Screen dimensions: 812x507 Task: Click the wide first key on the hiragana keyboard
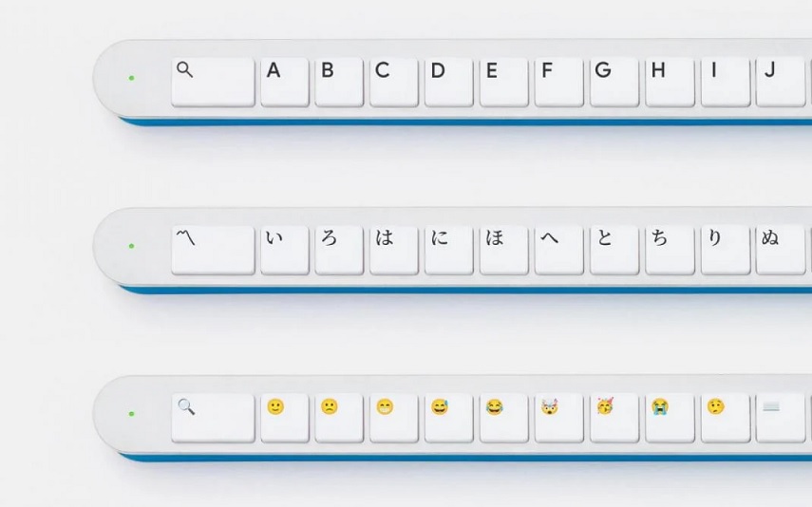(x=213, y=250)
